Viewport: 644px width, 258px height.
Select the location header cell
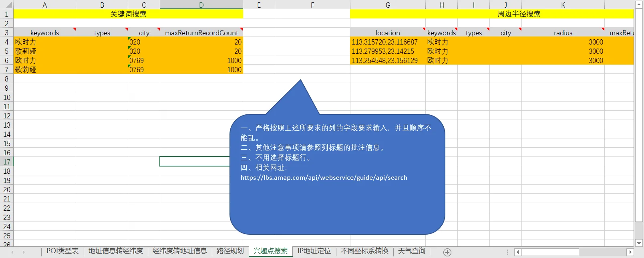(x=388, y=33)
